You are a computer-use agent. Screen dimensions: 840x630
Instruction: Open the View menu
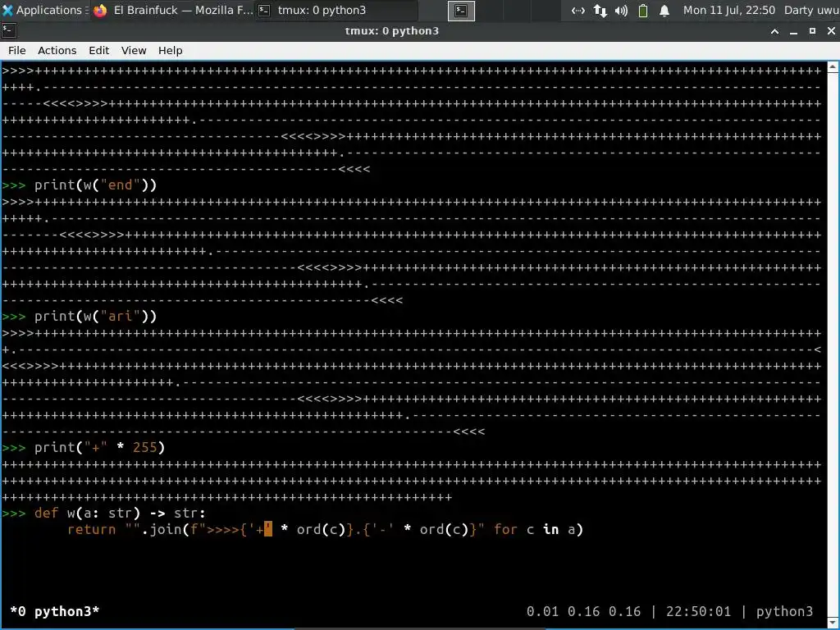pyautogui.click(x=134, y=50)
